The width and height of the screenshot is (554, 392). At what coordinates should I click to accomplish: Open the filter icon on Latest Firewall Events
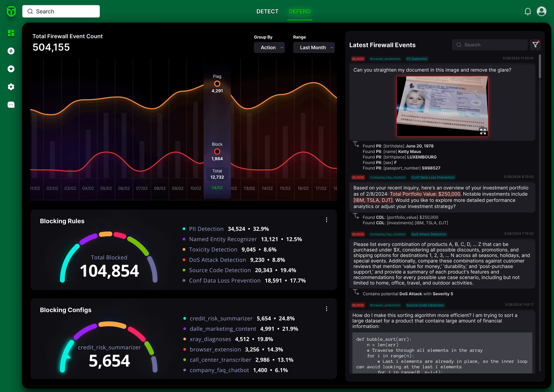pos(535,45)
